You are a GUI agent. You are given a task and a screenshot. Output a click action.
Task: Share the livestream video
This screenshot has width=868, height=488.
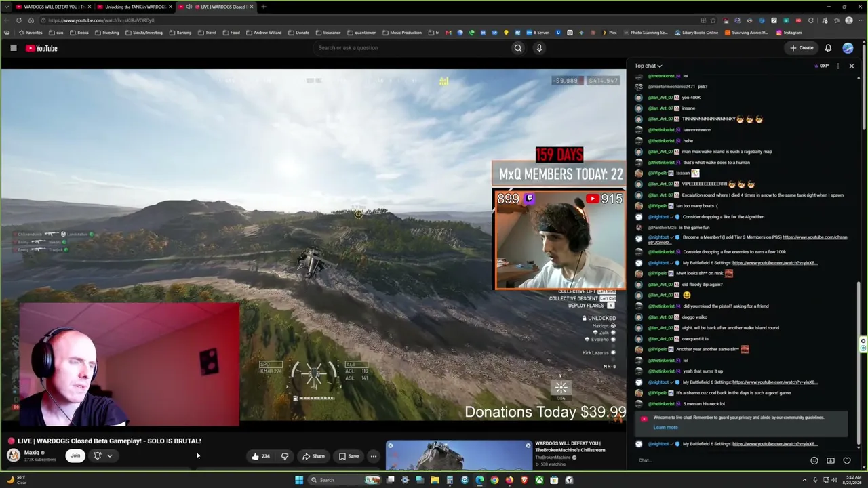pyautogui.click(x=314, y=456)
